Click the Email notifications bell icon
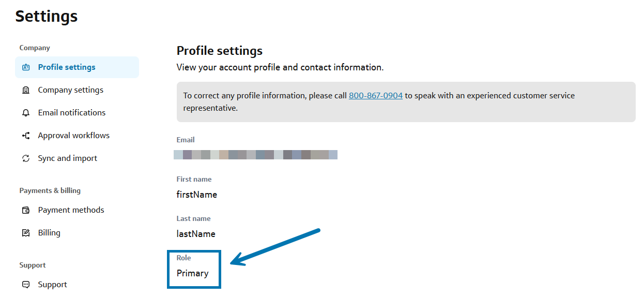644x296 pixels. tap(26, 113)
